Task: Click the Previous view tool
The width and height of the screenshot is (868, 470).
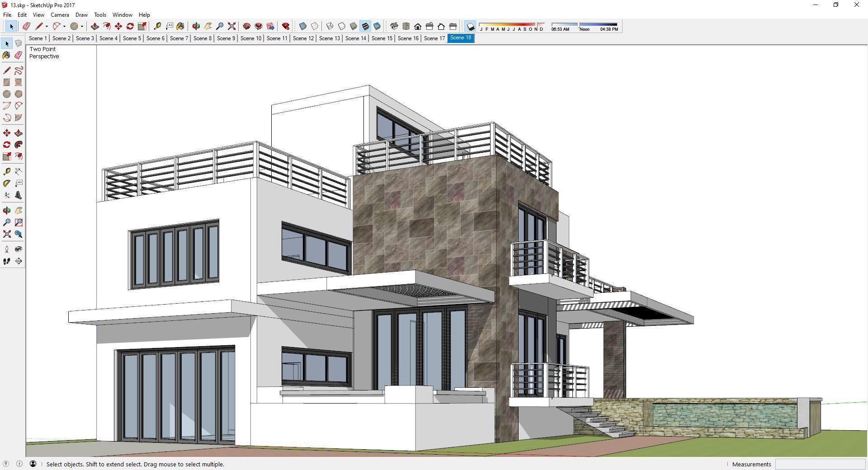Action: pos(19,234)
